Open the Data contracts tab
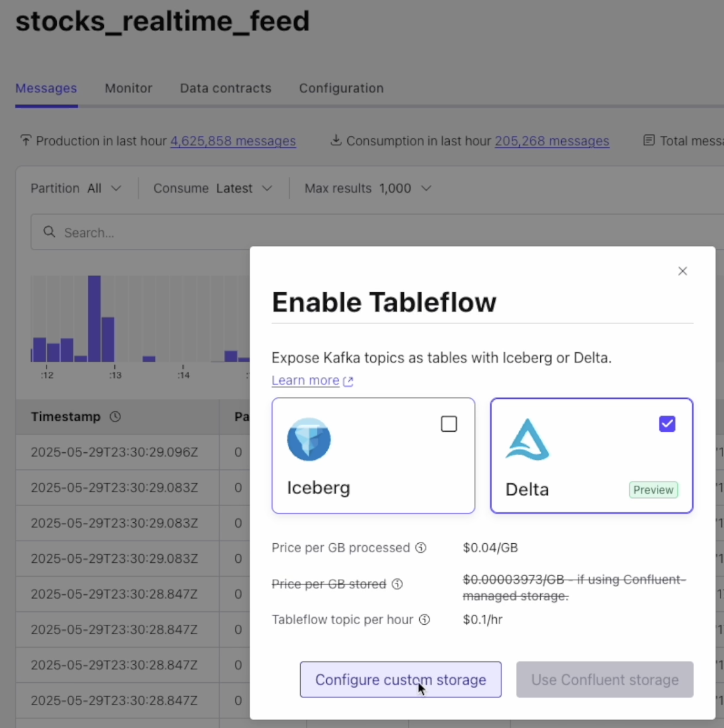724x728 pixels. (x=226, y=88)
